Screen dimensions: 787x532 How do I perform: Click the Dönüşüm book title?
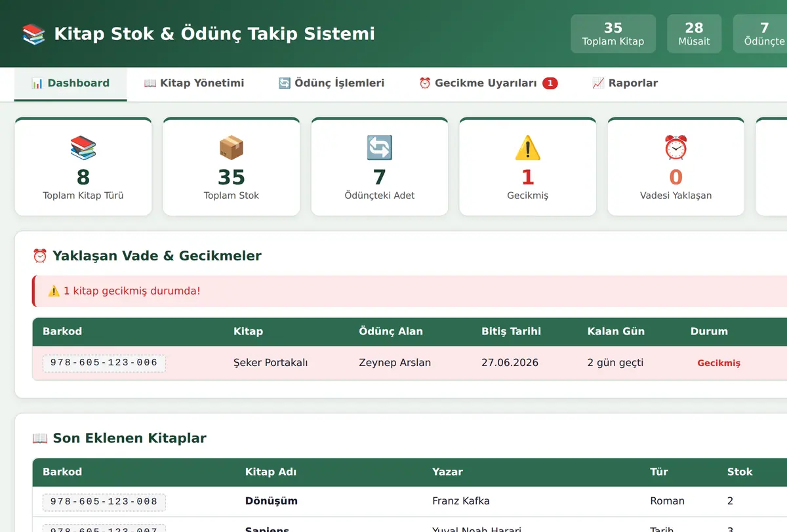click(272, 501)
